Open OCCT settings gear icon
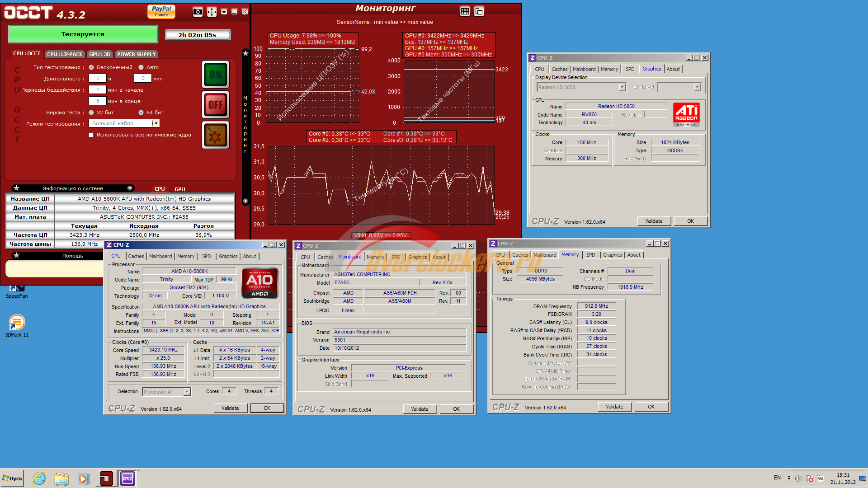This screenshot has width=868, height=488. (216, 135)
